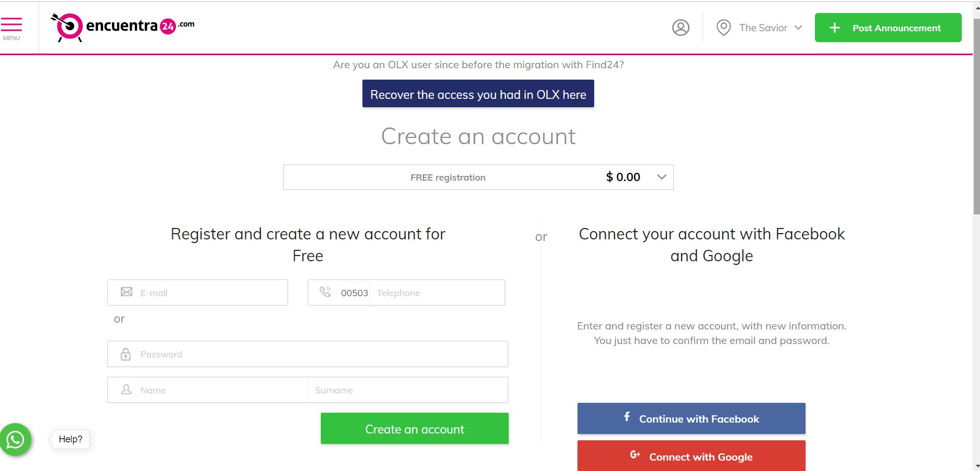
Task: Click the plus icon on Post Announcement
Action: (x=835, y=28)
